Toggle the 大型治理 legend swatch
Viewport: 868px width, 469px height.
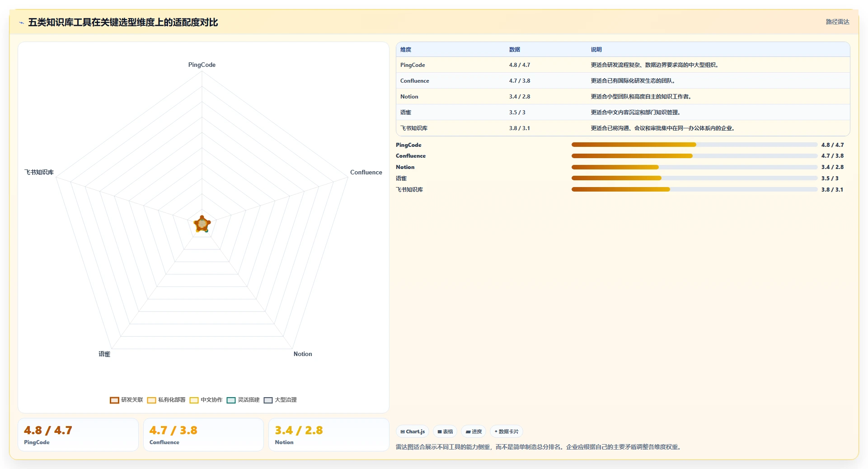(268, 400)
